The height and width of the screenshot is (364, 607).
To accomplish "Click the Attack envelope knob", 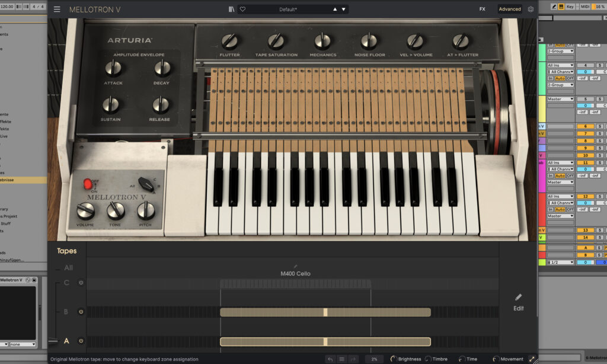I will click(x=113, y=69).
